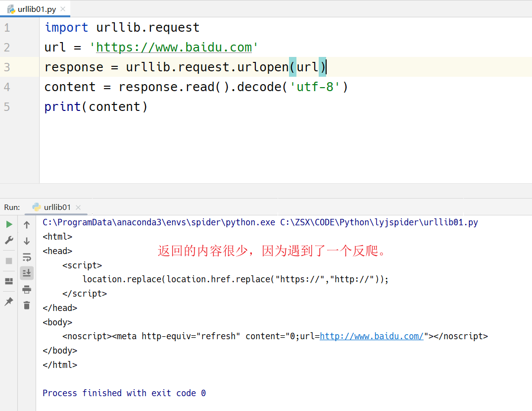Pin the run tab with pin icon

pyautogui.click(x=9, y=302)
